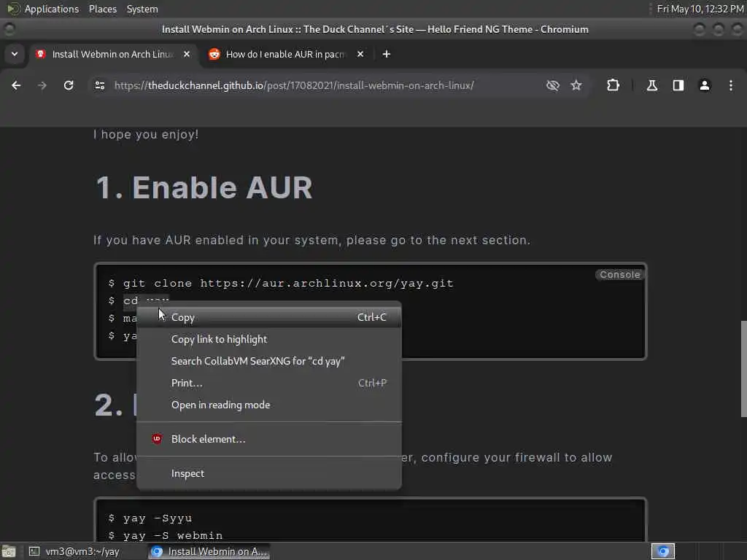
Task: Open the Chrome Labs flask icon
Action: 651,85
